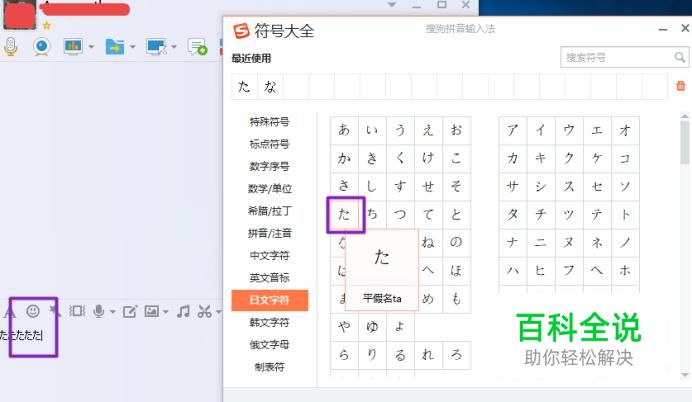
Task: Clear recent symbols with the trash icon
Action: [681, 86]
